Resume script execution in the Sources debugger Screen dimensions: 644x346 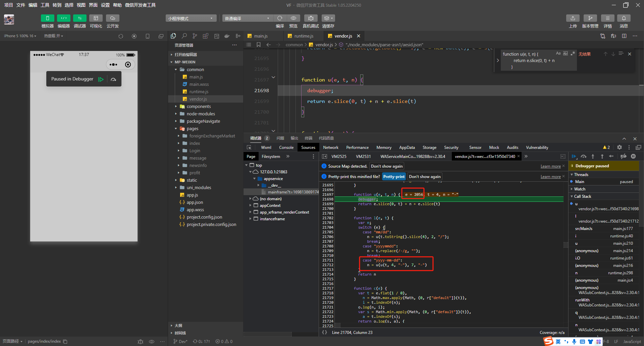[x=574, y=157]
